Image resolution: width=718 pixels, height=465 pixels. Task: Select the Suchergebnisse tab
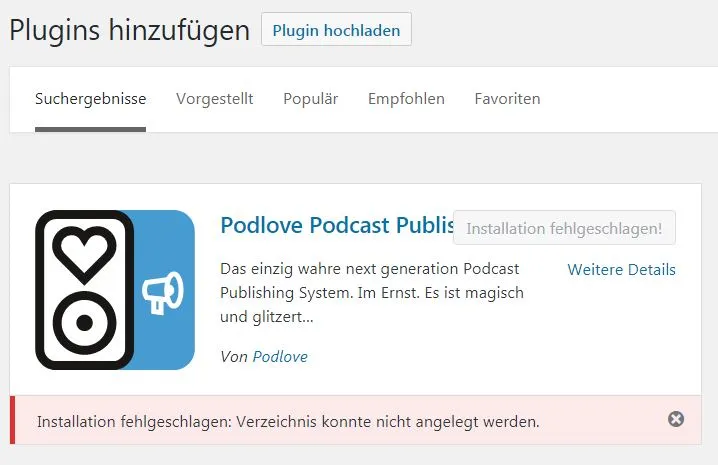pos(91,99)
